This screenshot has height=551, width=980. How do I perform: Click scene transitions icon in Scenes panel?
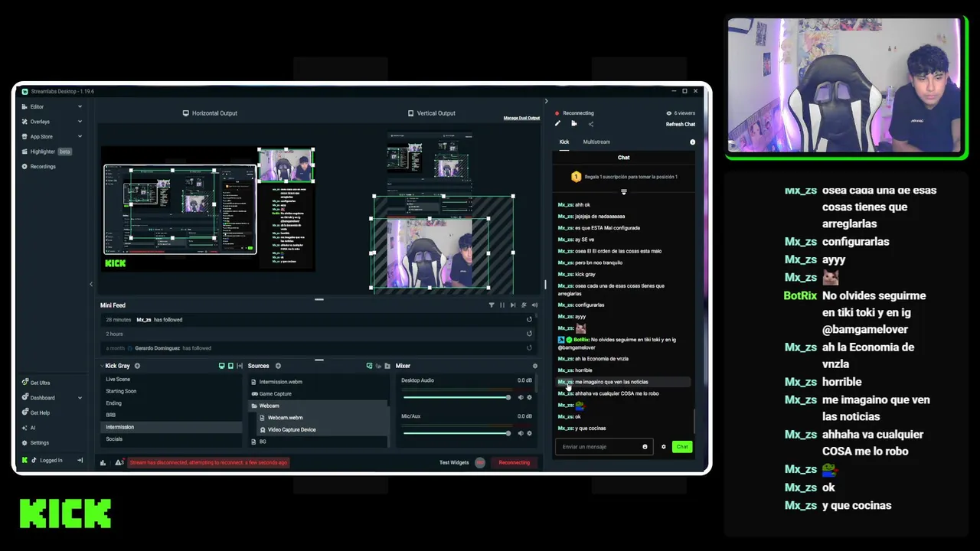[x=240, y=366]
